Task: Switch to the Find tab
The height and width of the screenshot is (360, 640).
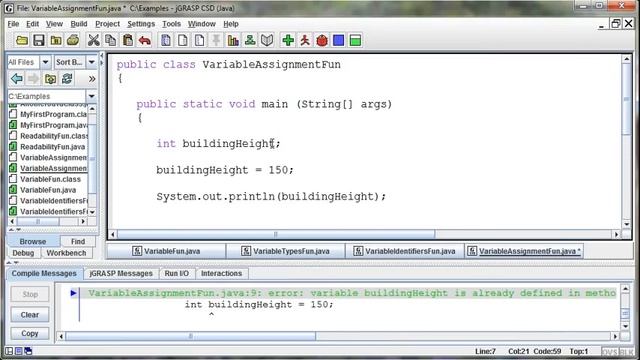Action: coord(78,241)
